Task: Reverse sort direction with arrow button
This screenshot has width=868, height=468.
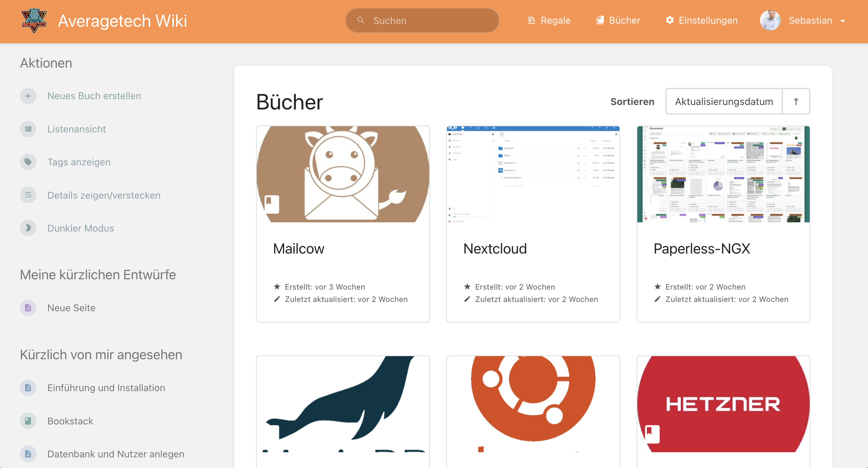Action: [796, 102]
